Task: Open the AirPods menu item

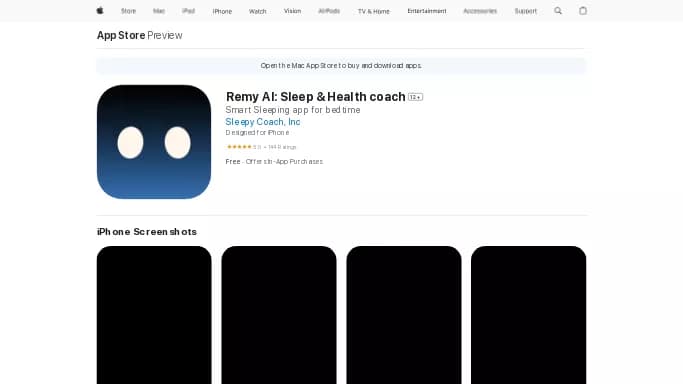Action: pyautogui.click(x=329, y=11)
